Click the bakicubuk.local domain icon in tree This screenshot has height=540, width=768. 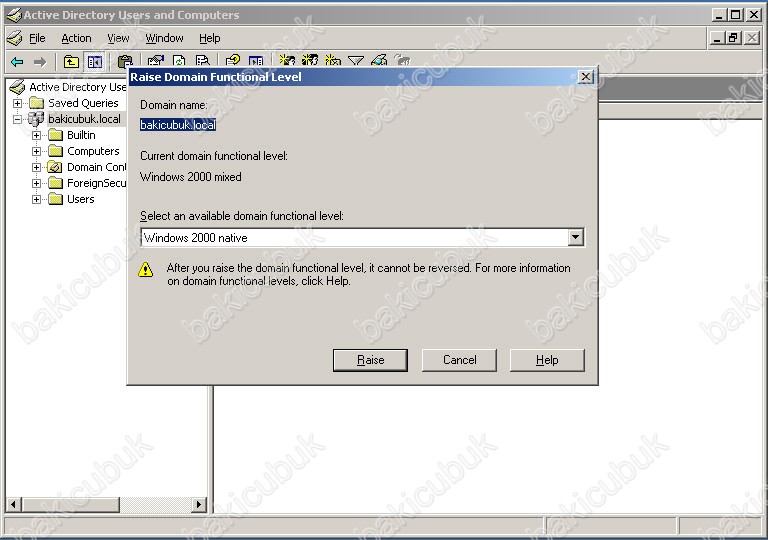36,119
